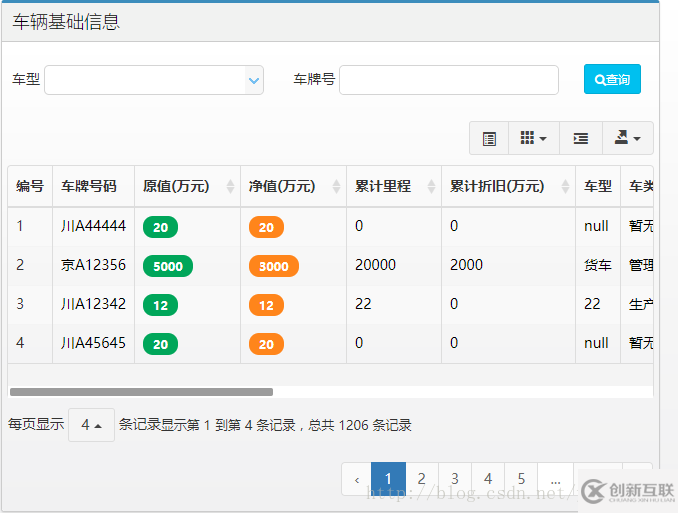This screenshot has height=513, width=678.
Task: Click orange badge 3000 in row 2
Action: click(273, 266)
